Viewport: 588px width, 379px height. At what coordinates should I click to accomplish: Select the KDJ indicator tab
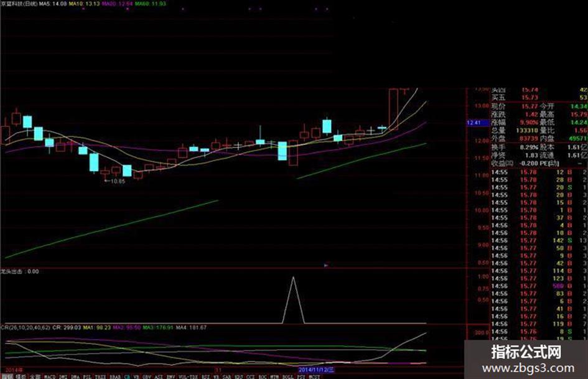(238, 377)
